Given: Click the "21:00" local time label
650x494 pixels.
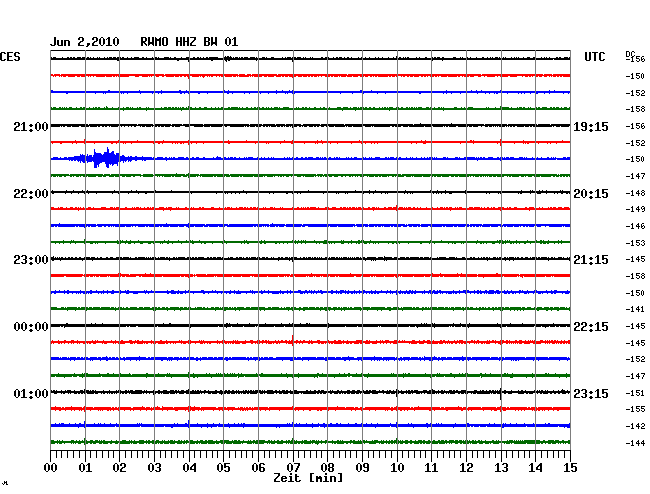Looking at the screenshot, I should (31, 126).
